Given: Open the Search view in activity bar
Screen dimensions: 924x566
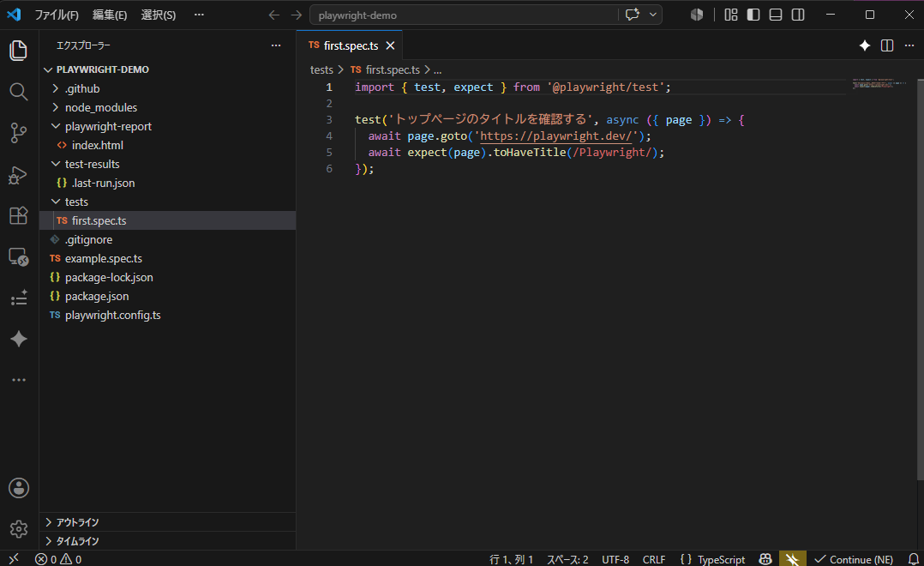Looking at the screenshot, I should 19,92.
